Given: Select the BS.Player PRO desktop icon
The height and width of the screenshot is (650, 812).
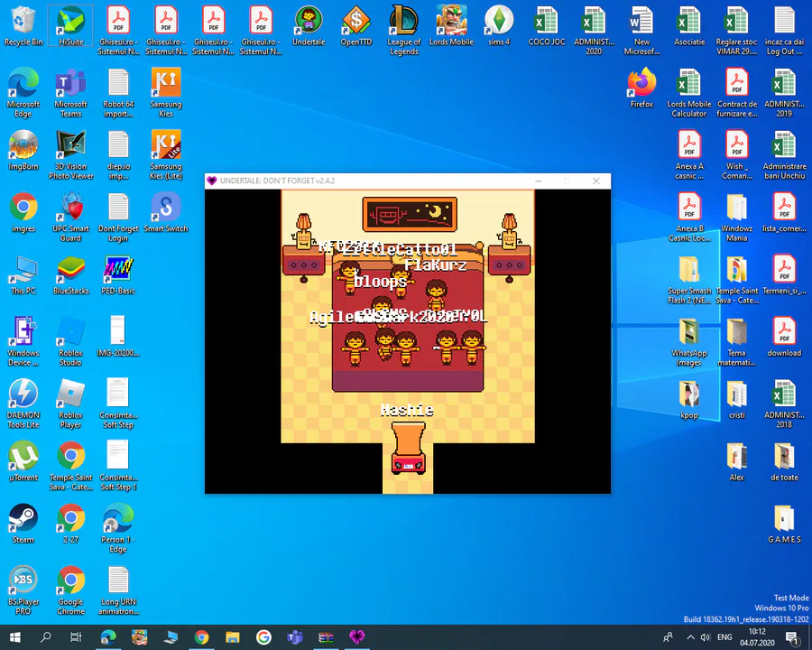Looking at the screenshot, I should coord(23,590).
